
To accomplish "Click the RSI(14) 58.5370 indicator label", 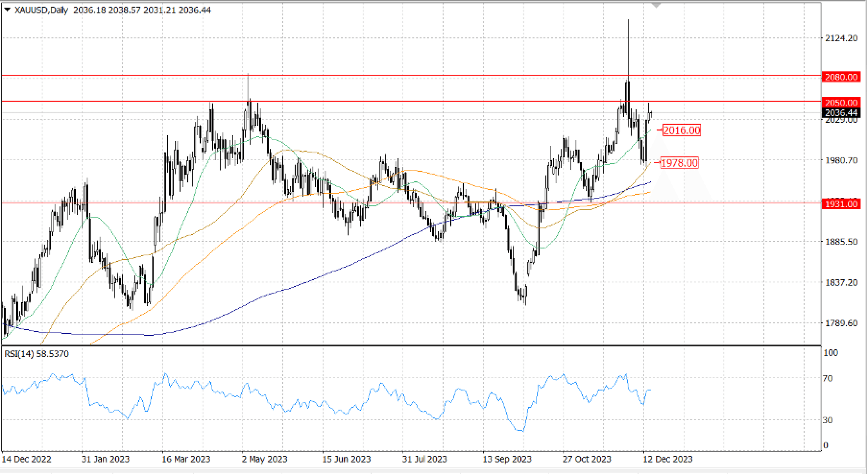I will click(x=36, y=354).
